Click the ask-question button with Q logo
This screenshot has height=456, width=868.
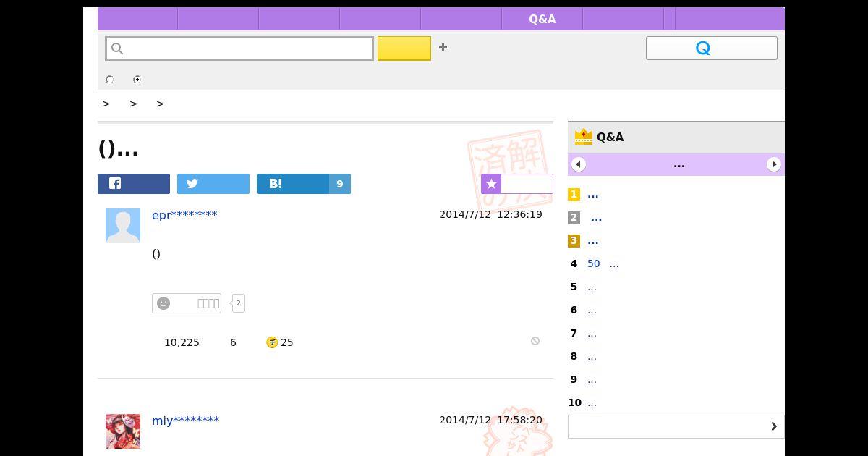click(712, 48)
